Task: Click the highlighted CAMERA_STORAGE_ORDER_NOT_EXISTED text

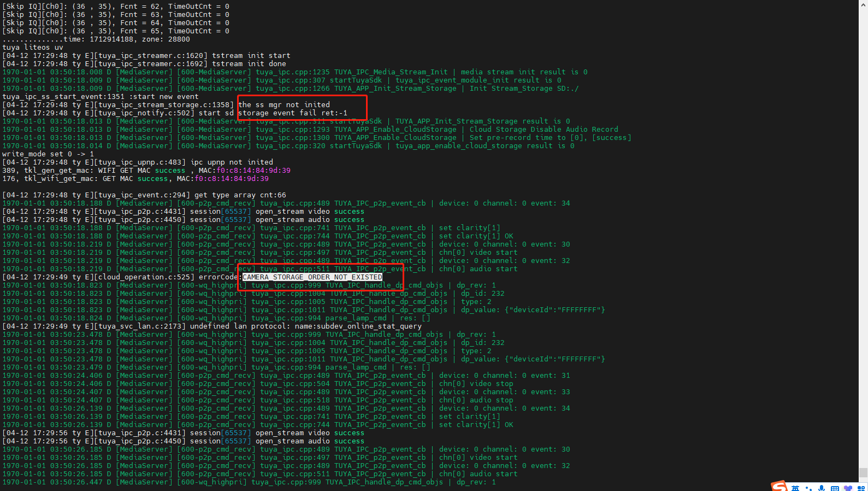Action: (312, 277)
